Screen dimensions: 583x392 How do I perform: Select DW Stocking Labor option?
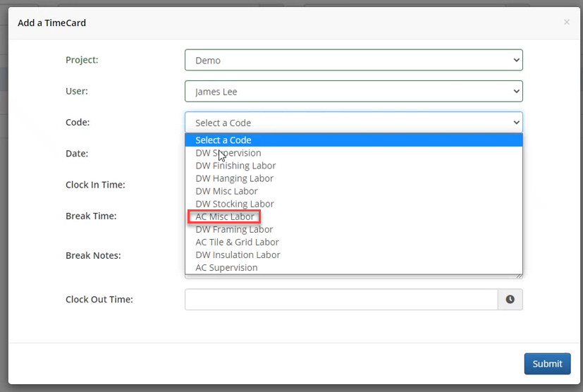click(x=235, y=204)
